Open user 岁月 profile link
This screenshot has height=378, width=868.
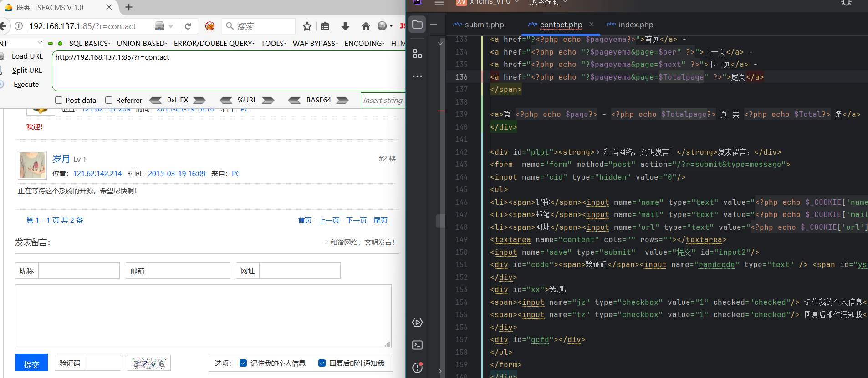coord(61,159)
